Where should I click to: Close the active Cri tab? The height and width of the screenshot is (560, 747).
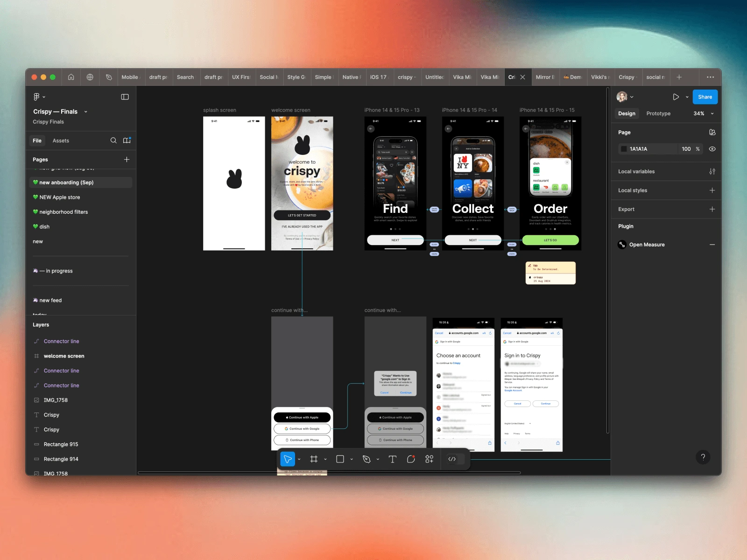(x=522, y=77)
